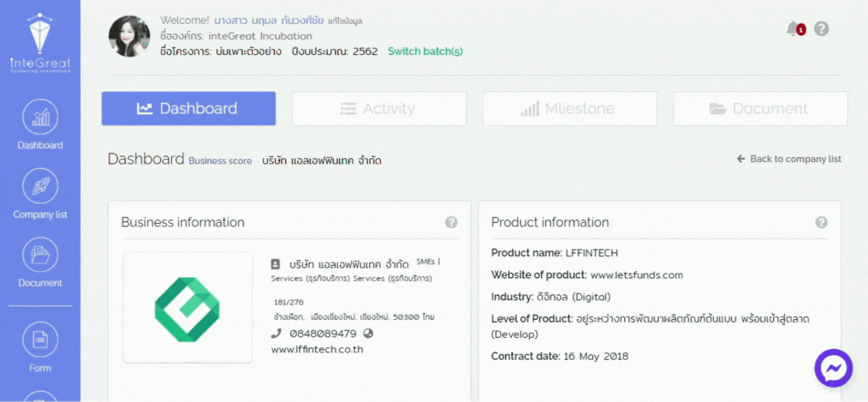Click the phone icon next to 0848089479
Viewport: 868px width, 402px height.
tap(276, 334)
